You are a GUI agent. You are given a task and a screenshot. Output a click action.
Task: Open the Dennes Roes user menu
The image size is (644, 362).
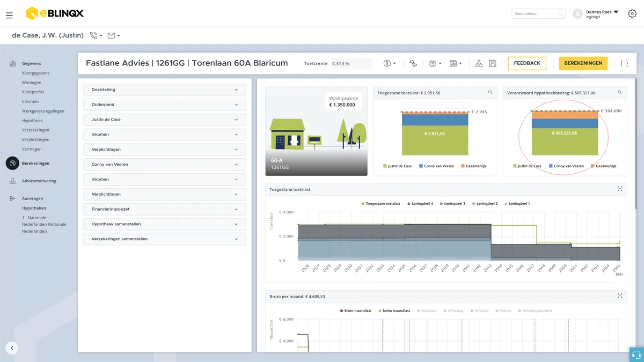tap(595, 14)
